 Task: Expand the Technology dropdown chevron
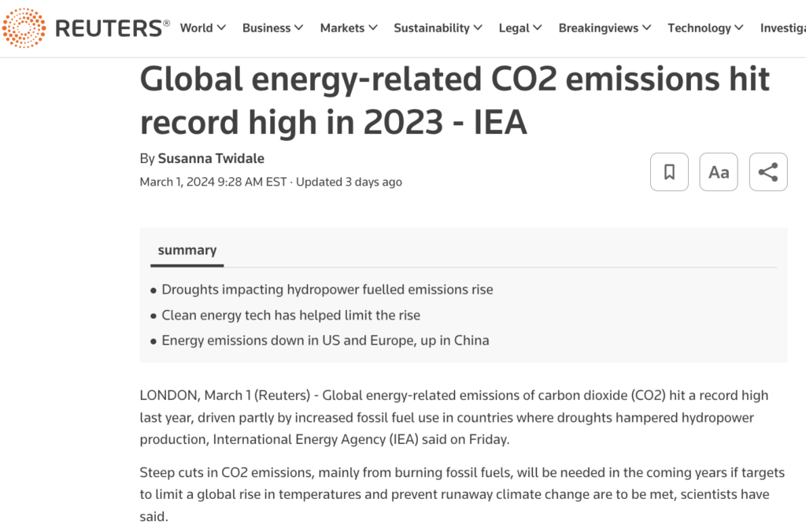click(x=739, y=28)
